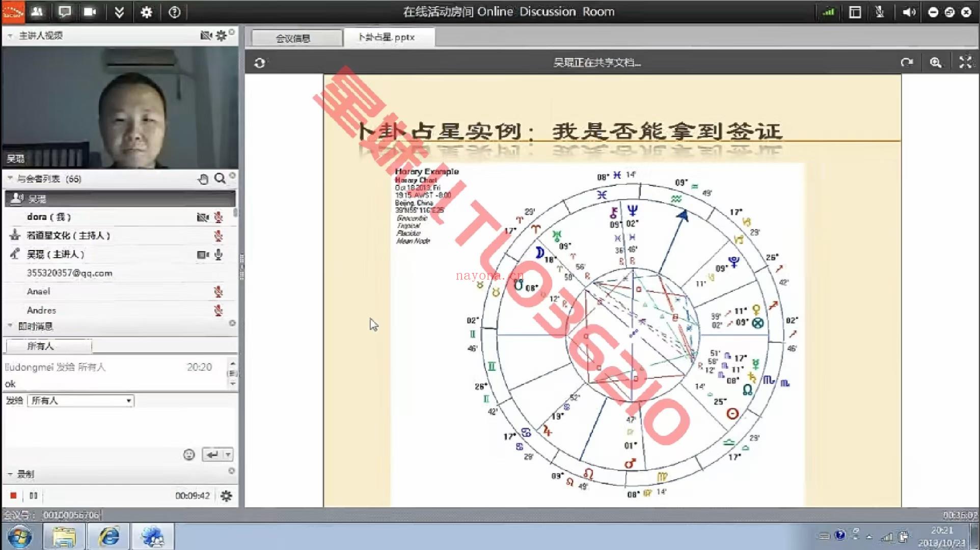Select the highlighted 吴琨 speaker row

tap(120, 199)
